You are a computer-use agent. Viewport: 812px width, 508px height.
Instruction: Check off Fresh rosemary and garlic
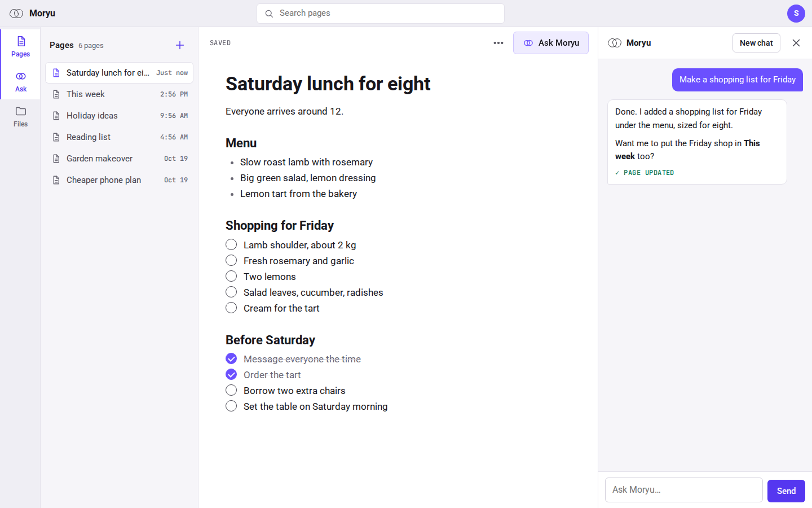coord(231,260)
